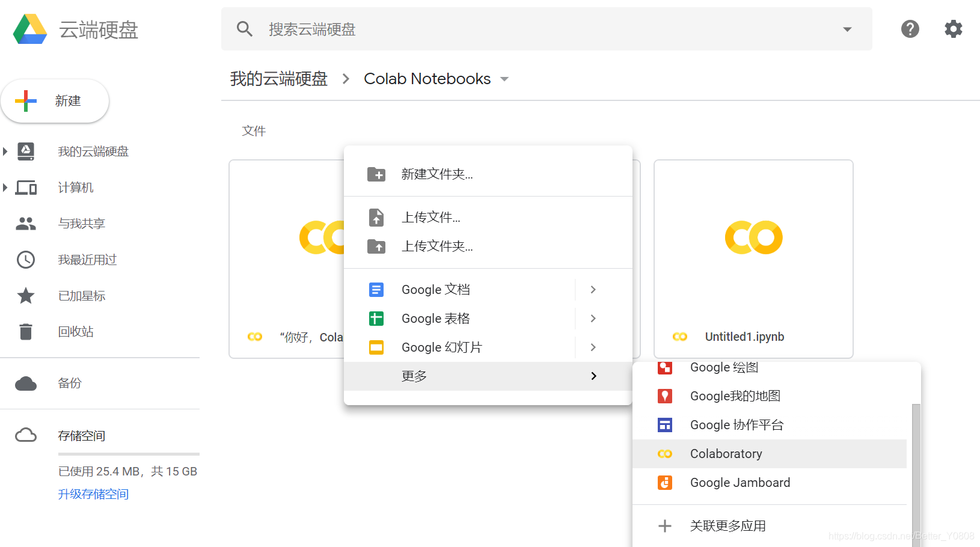Click the Google Jamboard orange icon

click(x=665, y=483)
